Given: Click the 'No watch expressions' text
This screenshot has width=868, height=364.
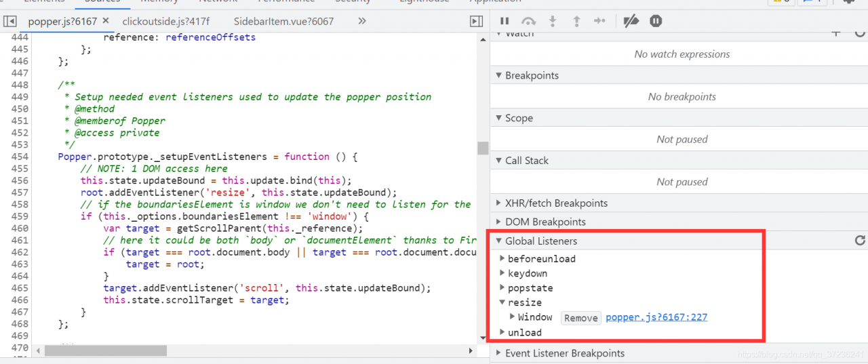Looking at the screenshot, I should (682, 54).
